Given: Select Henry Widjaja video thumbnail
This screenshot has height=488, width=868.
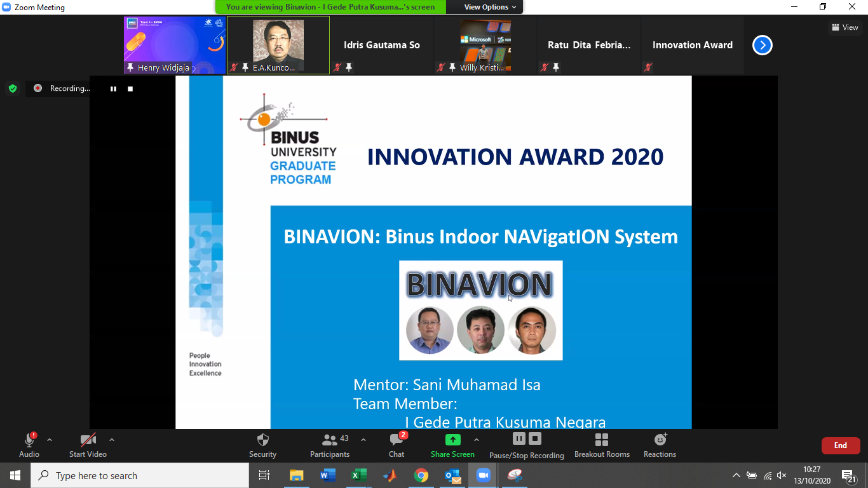Looking at the screenshot, I should point(175,45).
